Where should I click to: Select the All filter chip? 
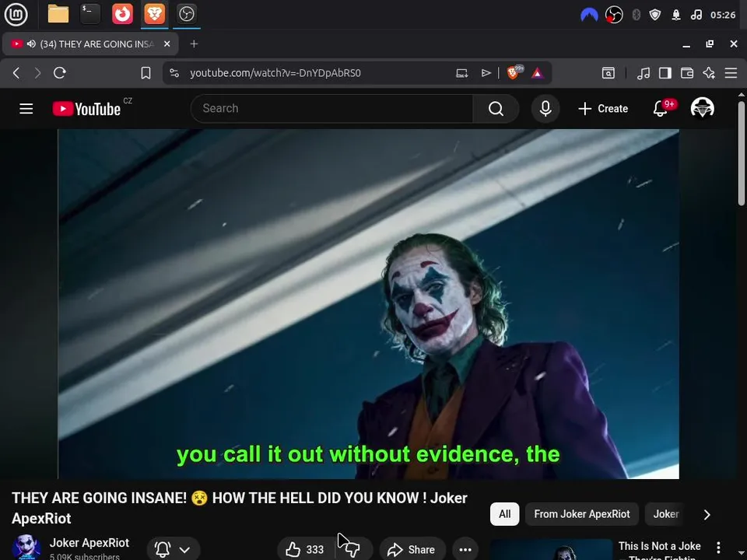504,514
